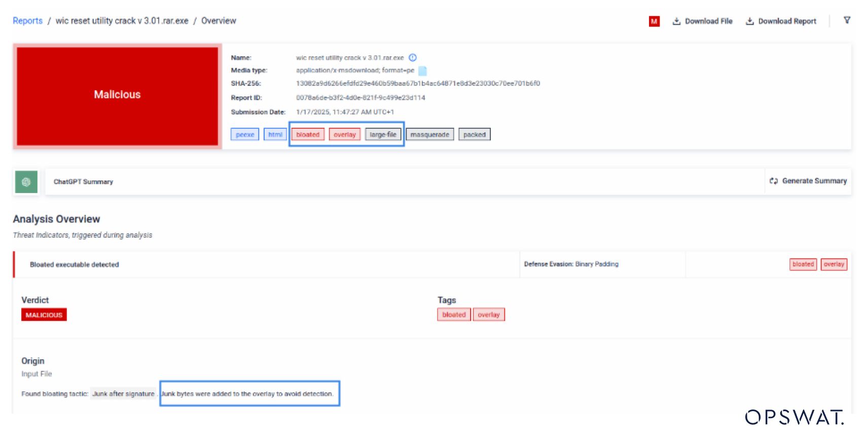This screenshot has height=445, width=868.
Task: Click the masquerade tag
Action: click(429, 135)
